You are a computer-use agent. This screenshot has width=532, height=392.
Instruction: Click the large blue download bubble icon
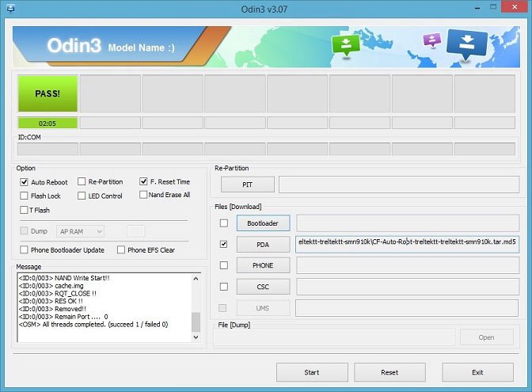click(468, 44)
